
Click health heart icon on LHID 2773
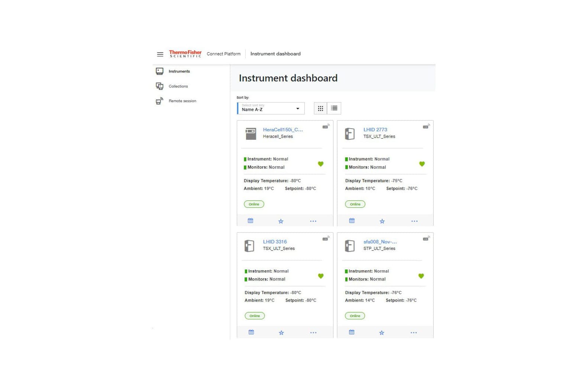coord(422,164)
